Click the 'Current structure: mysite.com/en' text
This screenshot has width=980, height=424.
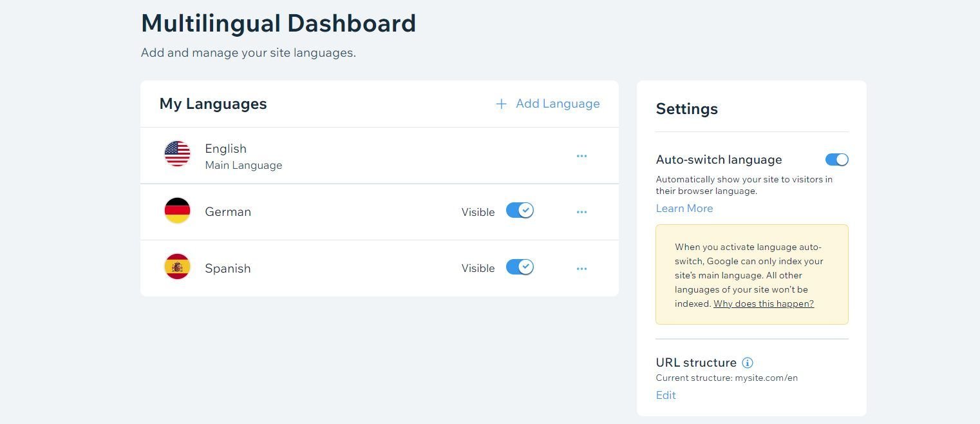point(727,378)
